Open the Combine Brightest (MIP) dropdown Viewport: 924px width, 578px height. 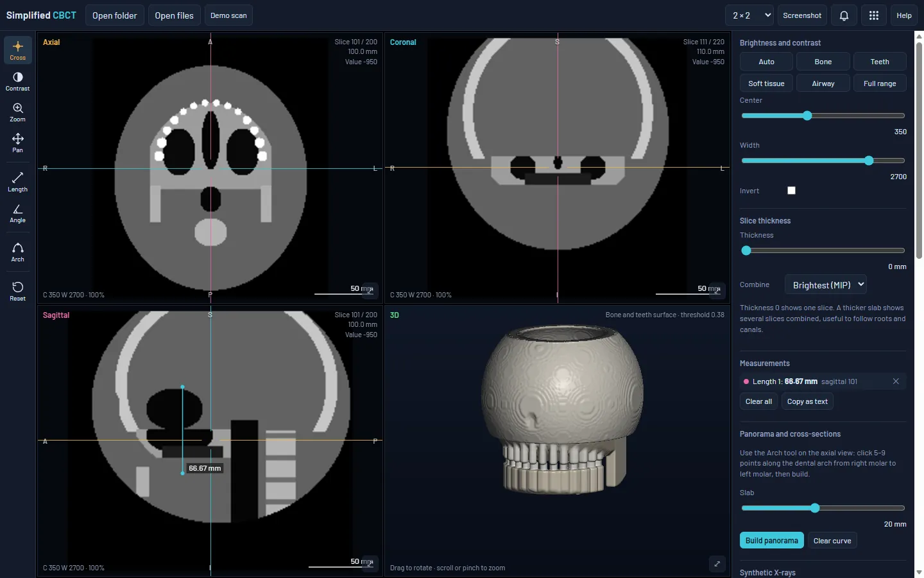(826, 285)
